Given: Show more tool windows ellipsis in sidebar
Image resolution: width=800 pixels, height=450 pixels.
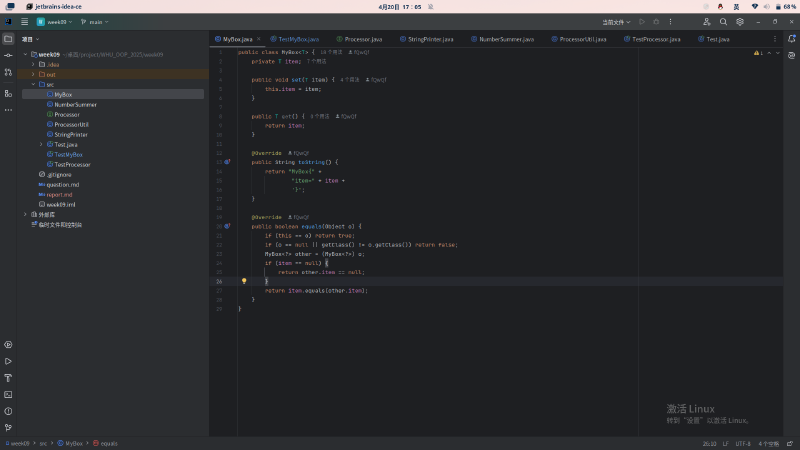Looking at the screenshot, I should tap(8, 110).
